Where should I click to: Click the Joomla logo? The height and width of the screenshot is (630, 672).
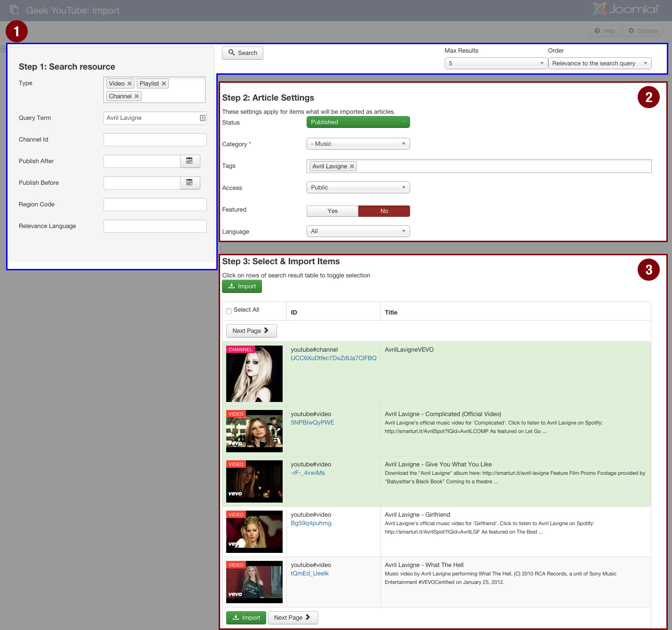point(626,9)
